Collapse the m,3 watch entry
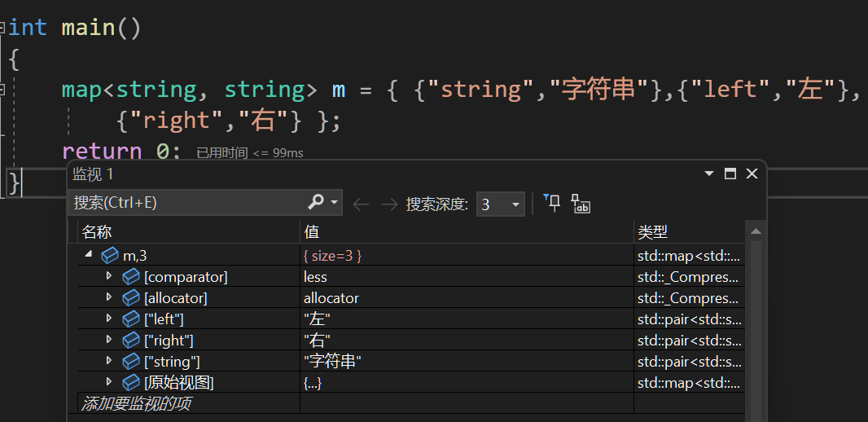 click(x=89, y=255)
